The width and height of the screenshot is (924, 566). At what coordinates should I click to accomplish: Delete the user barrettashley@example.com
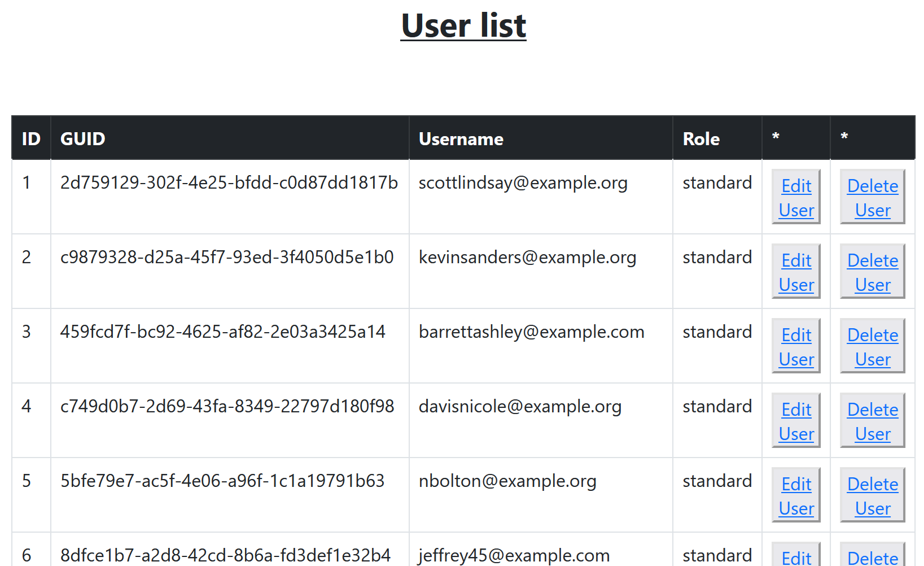tap(872, 346)
